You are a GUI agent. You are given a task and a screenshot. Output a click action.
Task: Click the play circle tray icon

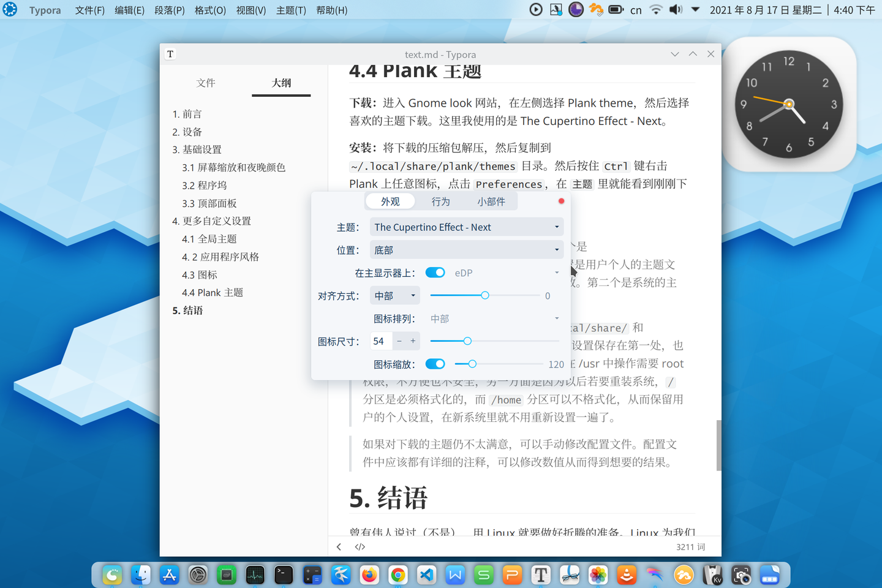click(536, 9)
